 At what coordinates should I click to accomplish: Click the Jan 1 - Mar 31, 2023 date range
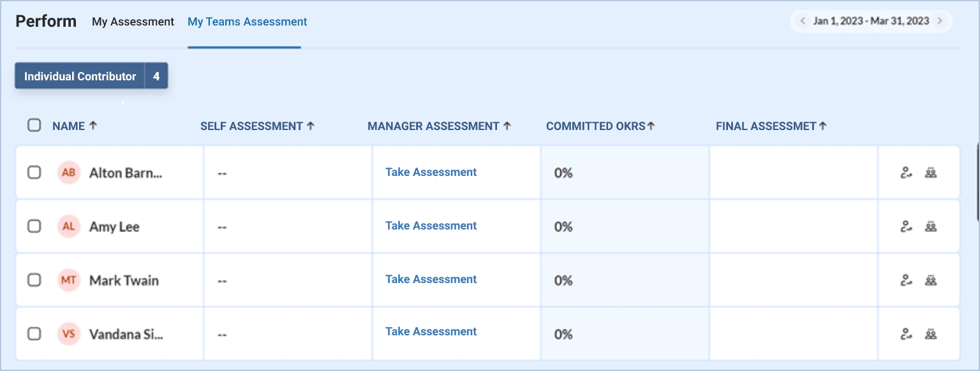pos(871,21)
